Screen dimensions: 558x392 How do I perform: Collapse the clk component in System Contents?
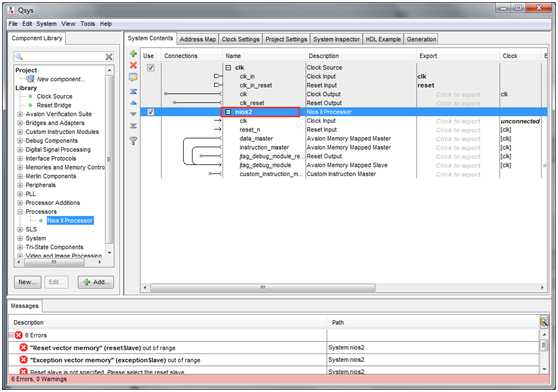(x=228, y=68)
